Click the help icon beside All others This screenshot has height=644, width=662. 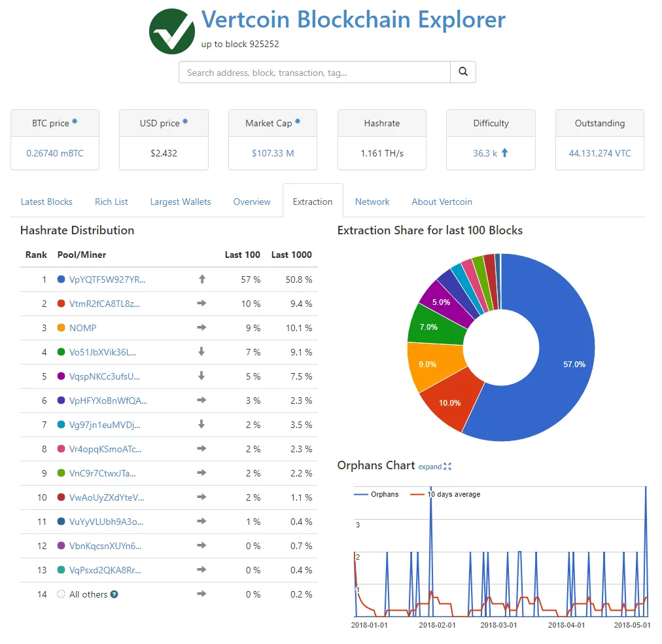tap(114, 594)
